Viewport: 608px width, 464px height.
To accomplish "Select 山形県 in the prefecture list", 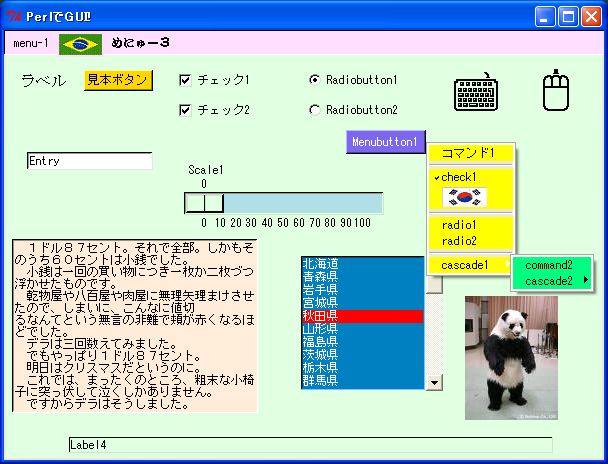I will click(362, 329).
